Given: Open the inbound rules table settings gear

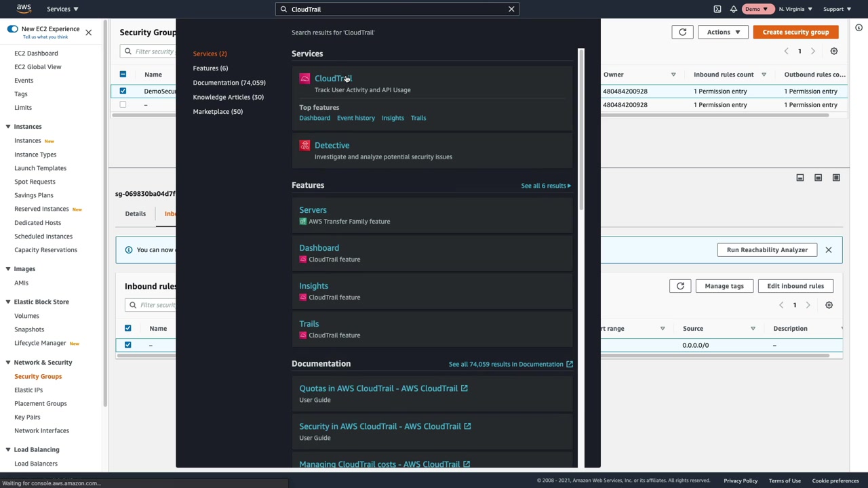Looking at the screenshot, I should point(829,305).
